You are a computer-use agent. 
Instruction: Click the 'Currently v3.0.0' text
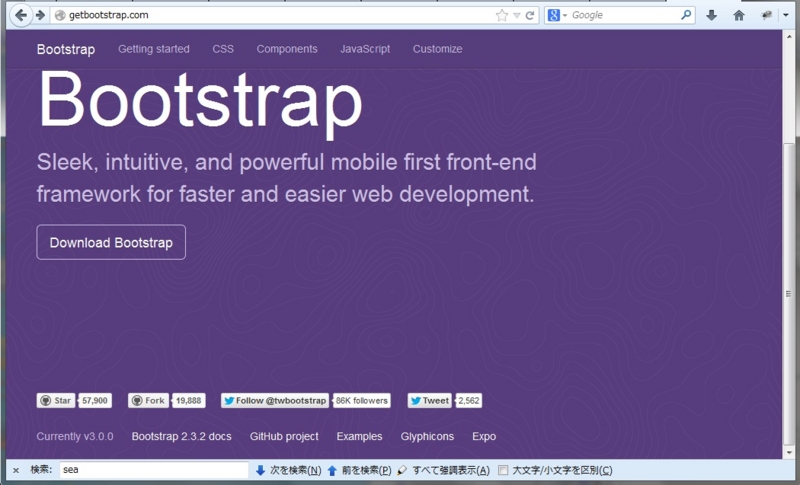tap(75, 437)
